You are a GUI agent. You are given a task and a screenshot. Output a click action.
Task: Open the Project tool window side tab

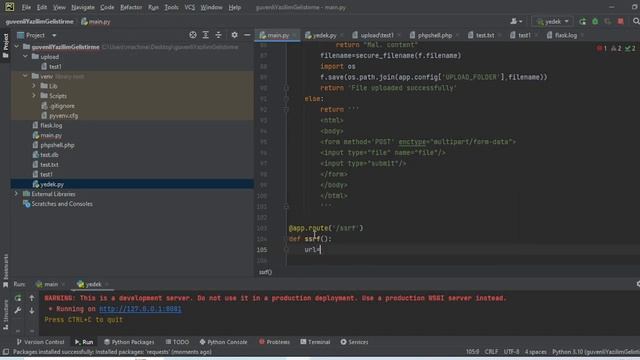pyautogui.click(x=5, y=46)
